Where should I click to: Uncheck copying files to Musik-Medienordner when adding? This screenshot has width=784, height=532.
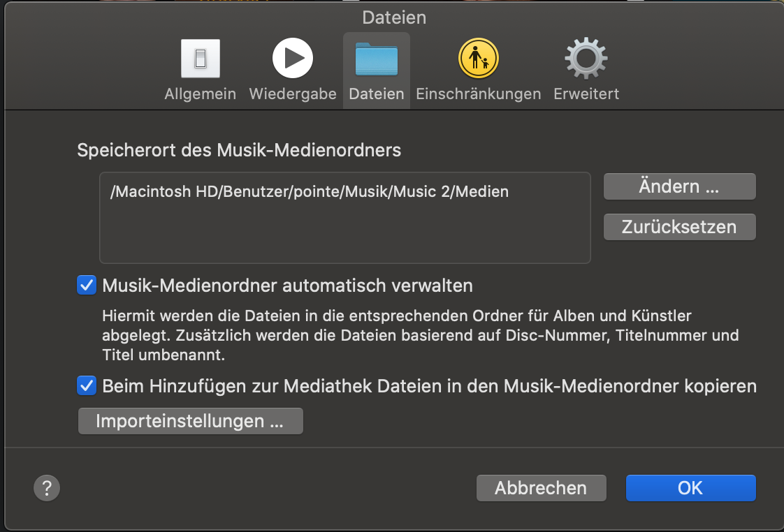(x=87, y=385)
